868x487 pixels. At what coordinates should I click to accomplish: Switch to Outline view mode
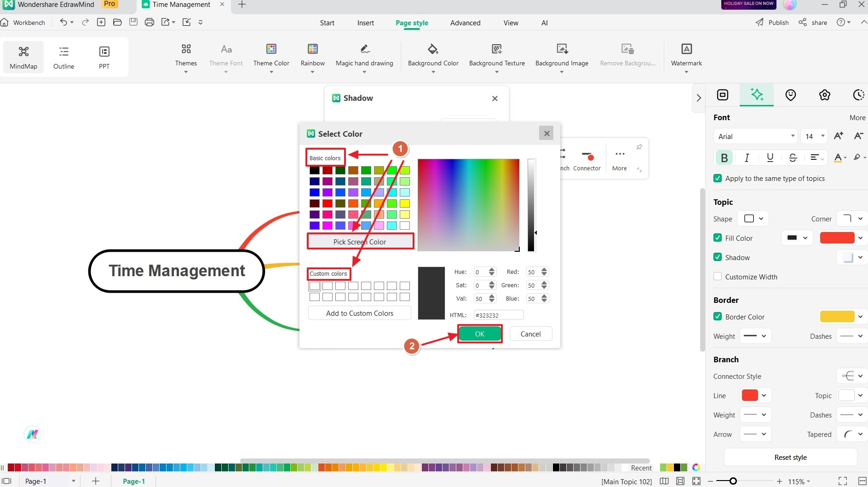[x=63, y=57]
